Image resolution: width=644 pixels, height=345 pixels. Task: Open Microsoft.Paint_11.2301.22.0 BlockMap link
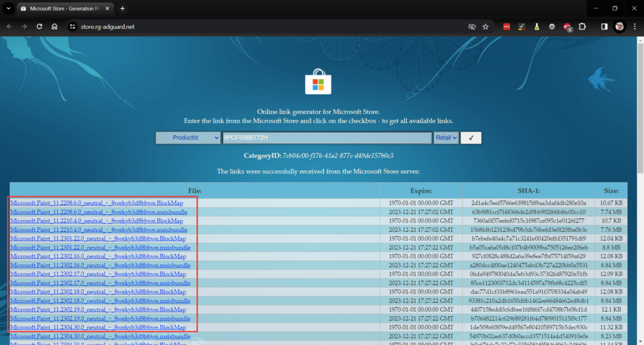[98, 238]
